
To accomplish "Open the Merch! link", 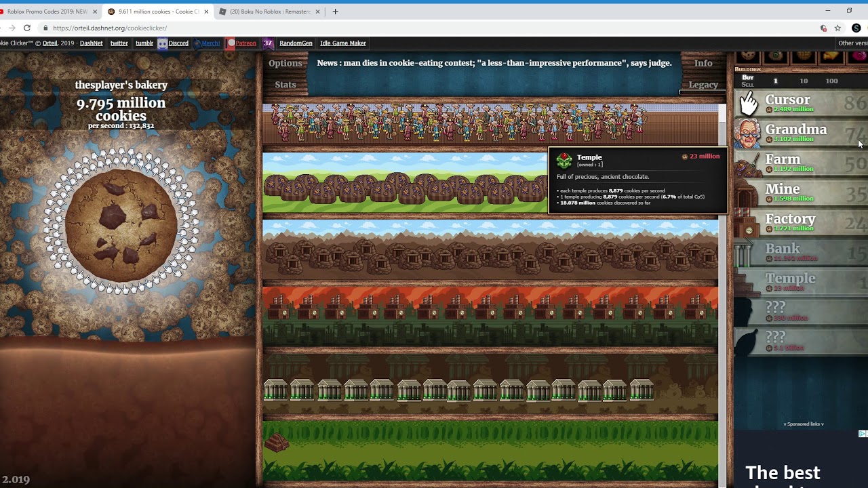I will tap(208, 43).
